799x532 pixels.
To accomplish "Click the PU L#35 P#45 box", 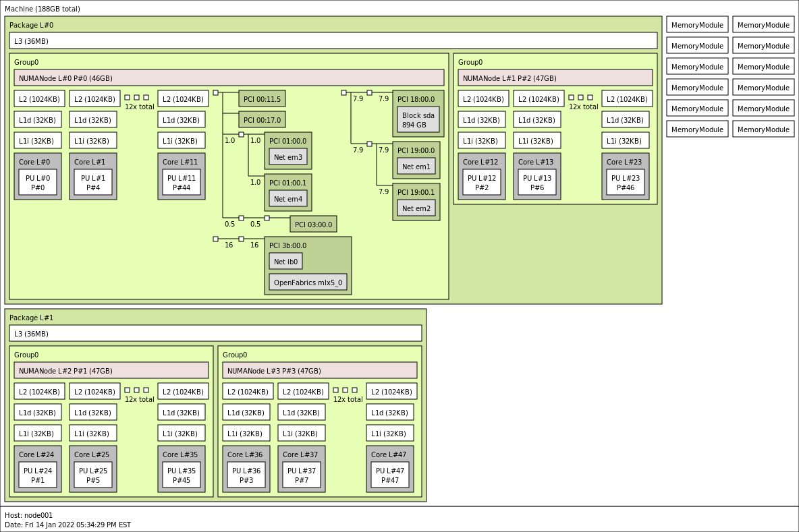I will click(182, 475).
